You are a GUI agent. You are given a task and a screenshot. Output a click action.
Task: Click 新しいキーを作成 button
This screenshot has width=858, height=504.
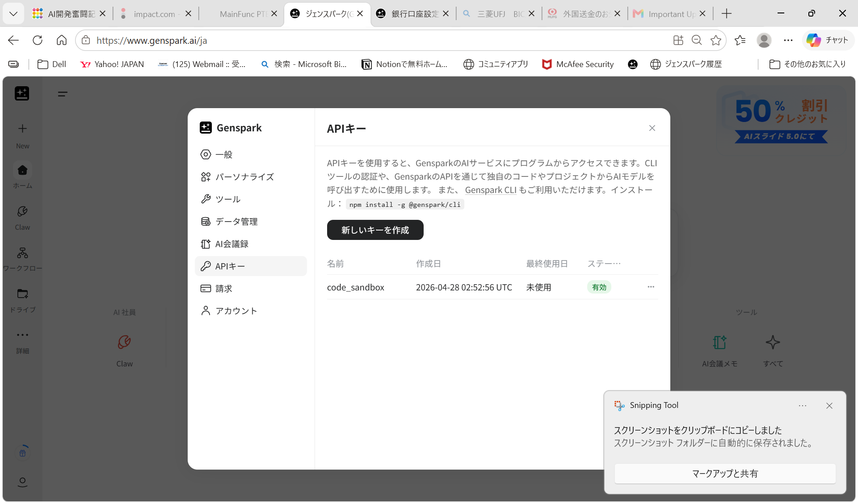click(x=375, y=230)
